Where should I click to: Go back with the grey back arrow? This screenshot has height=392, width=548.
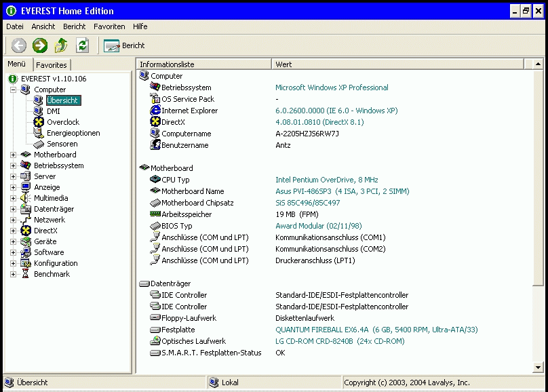tap(19, 45)
